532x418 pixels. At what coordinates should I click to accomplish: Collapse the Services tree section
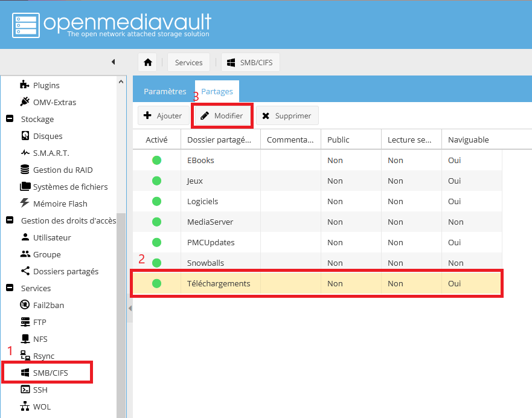click(10, 288)
